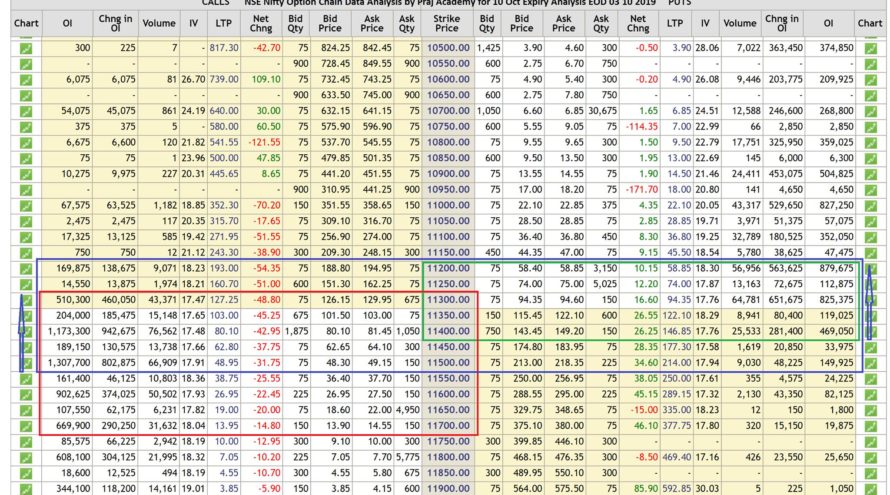The width and height of the screenshot is (890, 495).
Task: Click strike price link 11000.00
Action: pyautogui.click(x=448, y=205)
